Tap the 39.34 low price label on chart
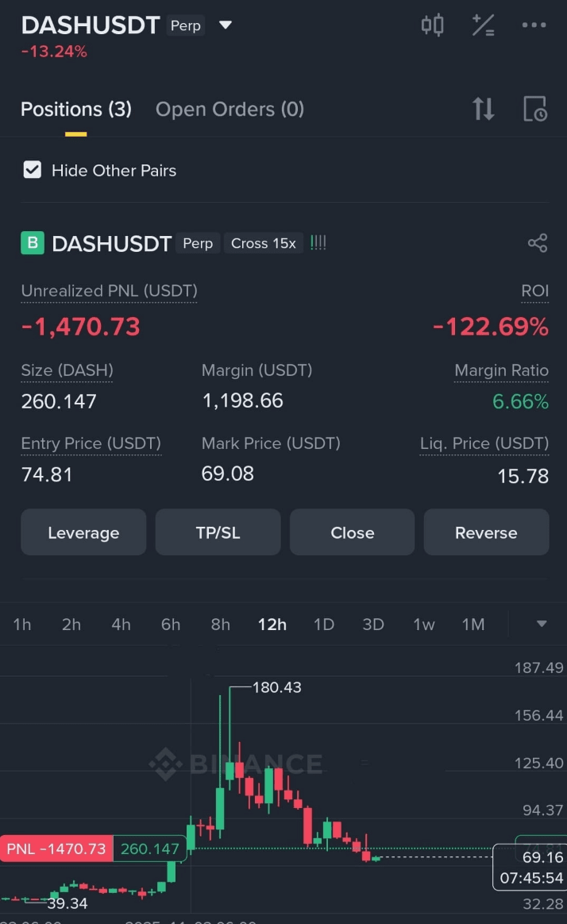The width and height of the screenshot is (567, 924). click(67, 903)
